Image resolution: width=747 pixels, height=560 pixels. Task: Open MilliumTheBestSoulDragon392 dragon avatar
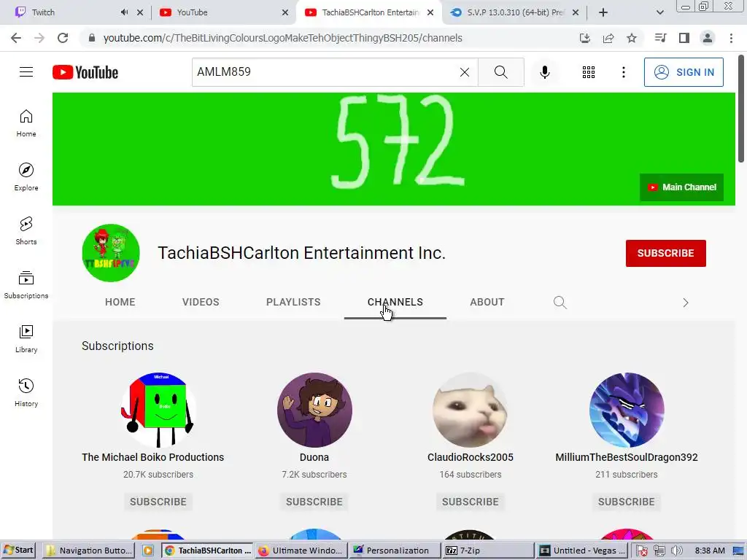627,410
